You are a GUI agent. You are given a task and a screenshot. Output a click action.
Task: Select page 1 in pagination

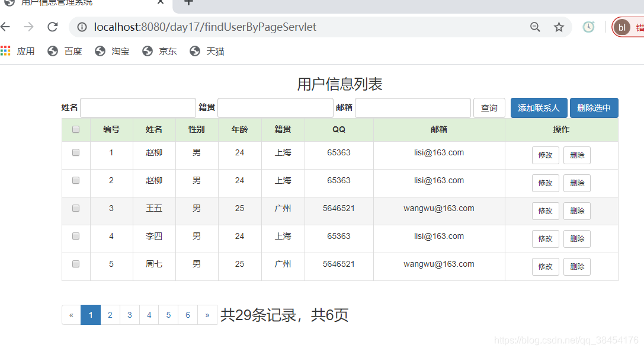click(x=91, y=315)
